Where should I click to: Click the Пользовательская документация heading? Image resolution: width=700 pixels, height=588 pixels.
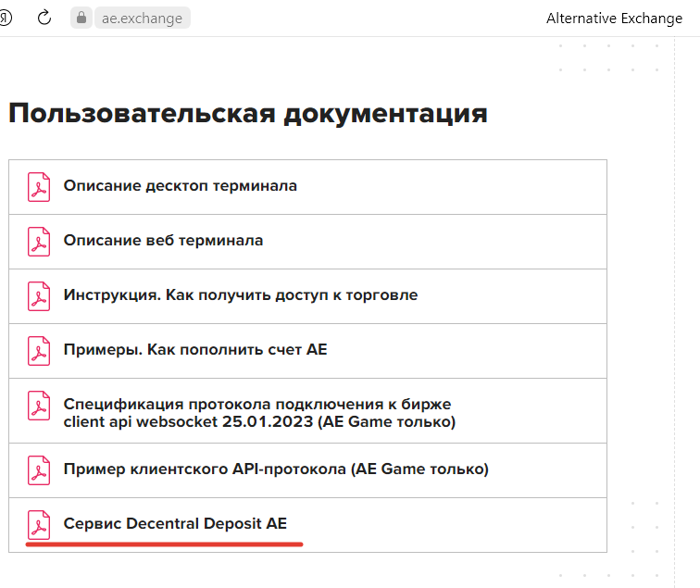click(x=248, y=113)
